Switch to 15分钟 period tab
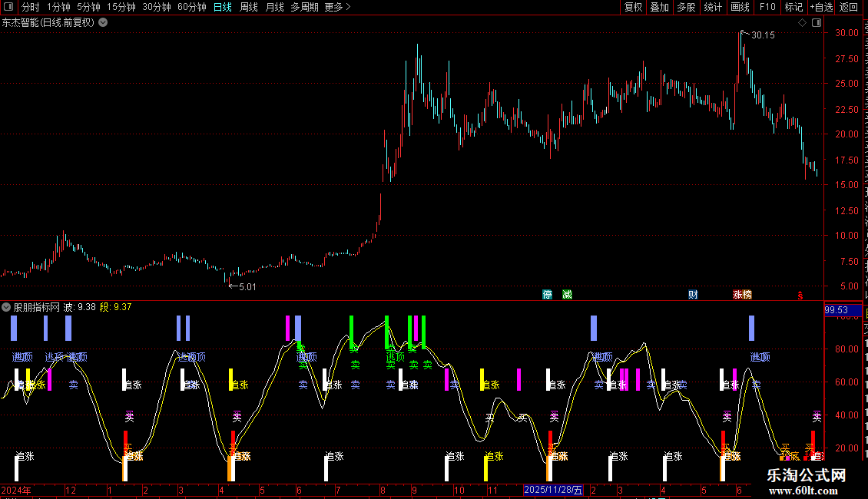The height and width of the screenshot is (499, 868). 121,7
